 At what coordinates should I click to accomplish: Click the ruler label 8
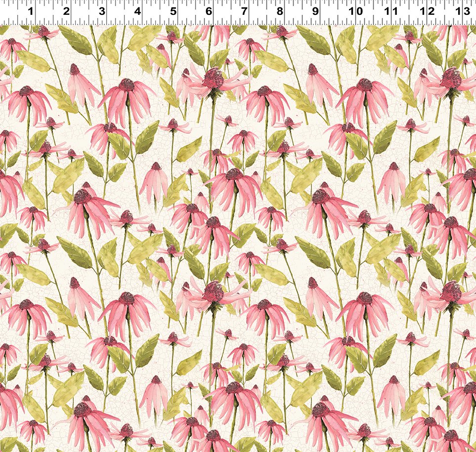tap(280, 11)
